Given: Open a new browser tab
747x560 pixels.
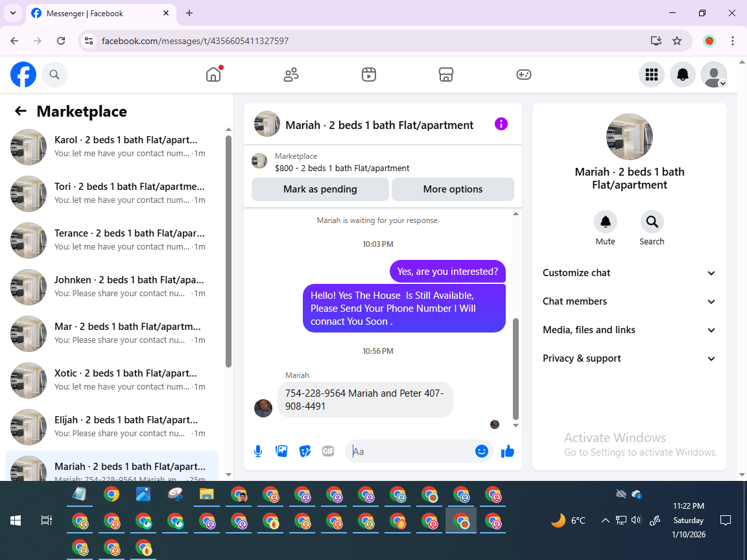Looking at the screenshot, I should click(189, 14).
